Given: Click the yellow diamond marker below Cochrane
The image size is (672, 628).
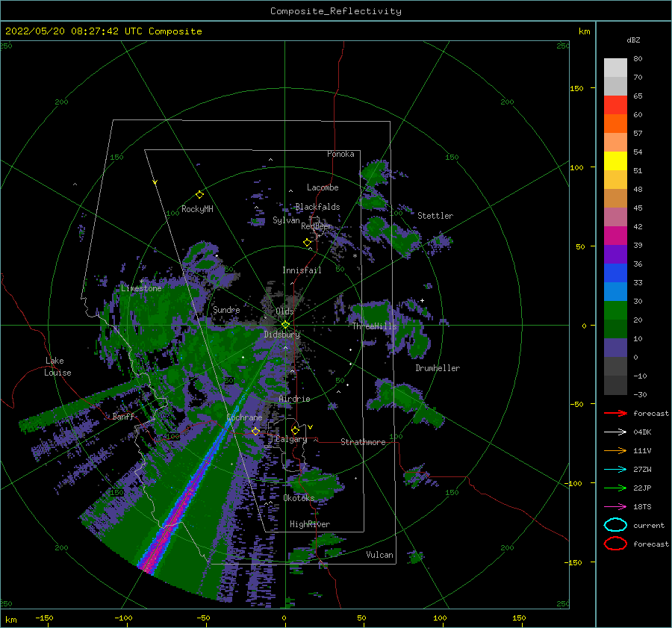Looking at the screenshot, I should click(255, 431).
